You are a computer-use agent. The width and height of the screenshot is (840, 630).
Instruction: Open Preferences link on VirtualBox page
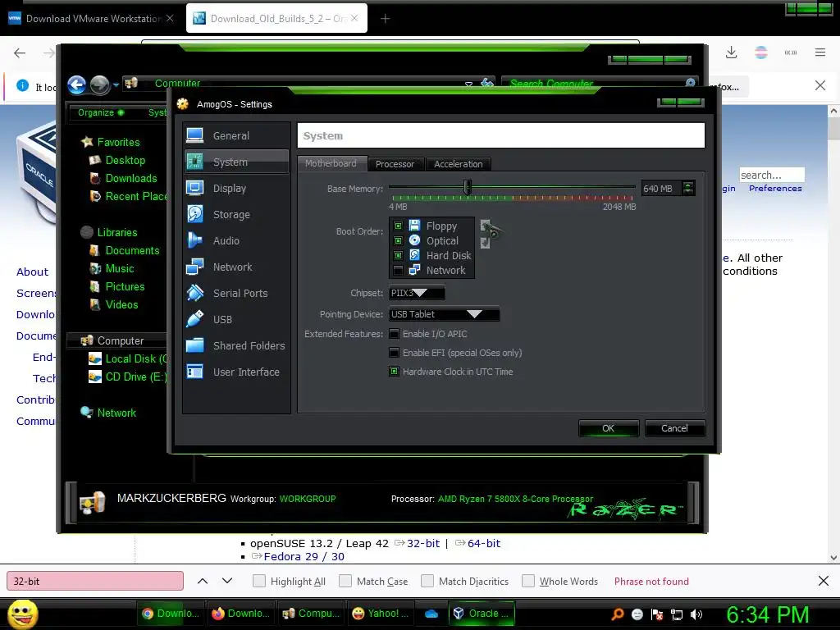[775, 188]
